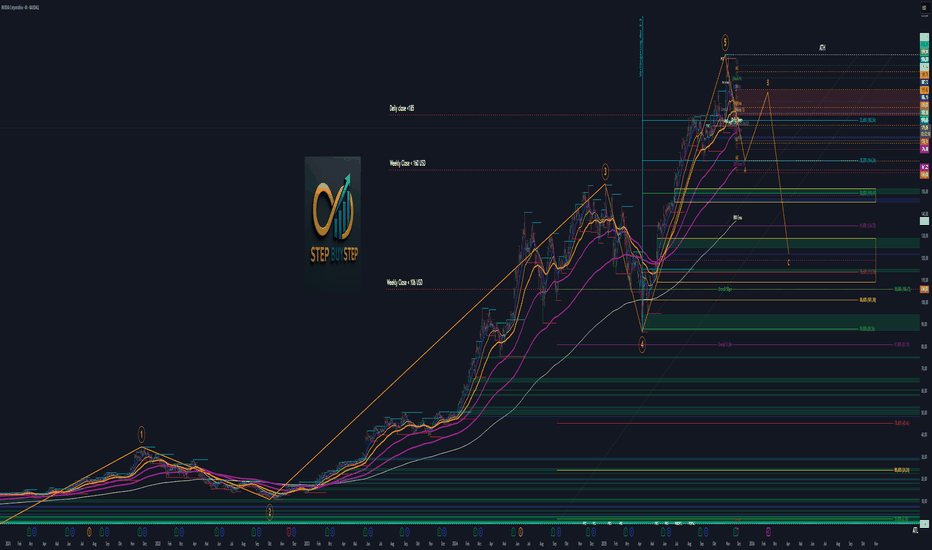Pick the circled wave 4 label
The width and height of the screenshot is (932, 550).
tap(642, 344)
